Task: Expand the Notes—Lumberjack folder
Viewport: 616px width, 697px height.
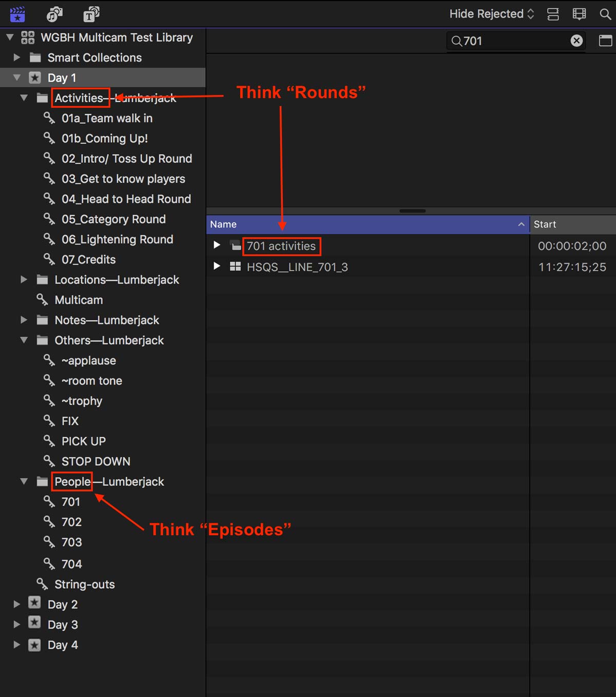Action: [x=24, y=319]
